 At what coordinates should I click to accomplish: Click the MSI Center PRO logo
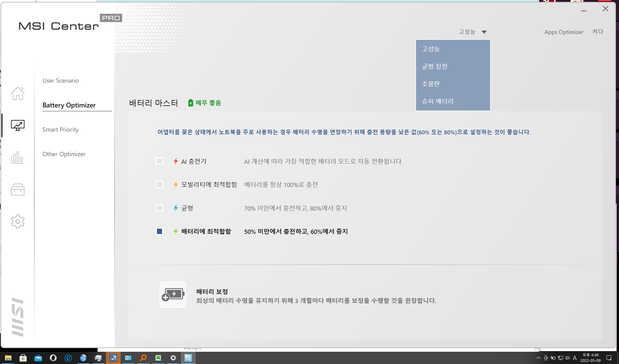coord(70,23)
